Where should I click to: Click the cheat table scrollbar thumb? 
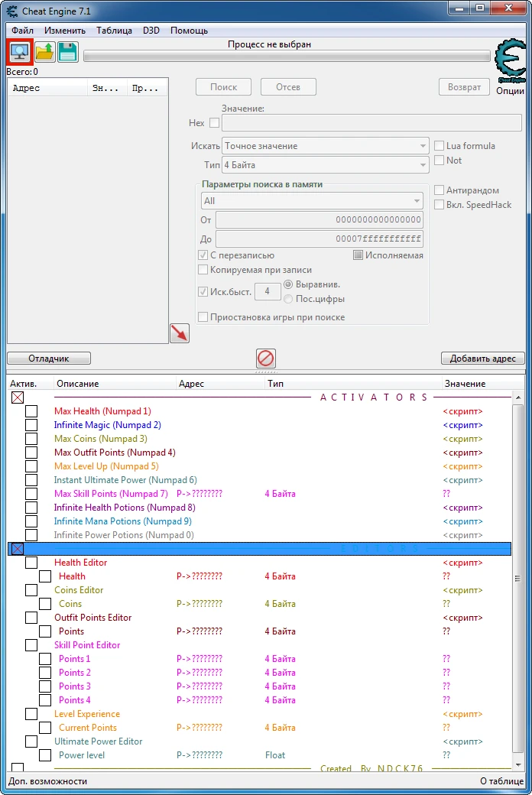coord(517,578)
